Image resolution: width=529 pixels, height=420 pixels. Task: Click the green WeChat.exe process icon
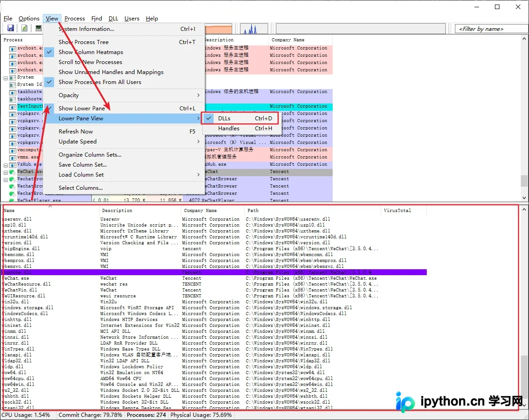point(12,172)
